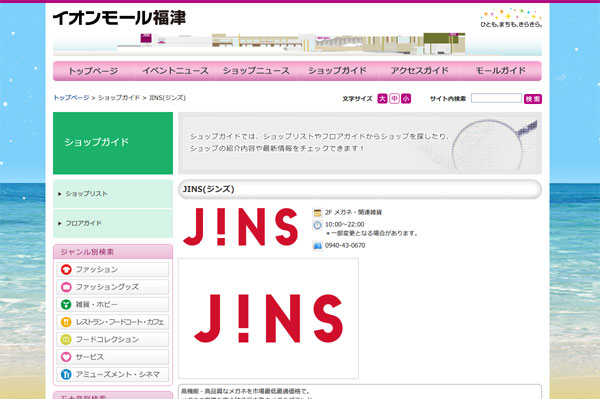
Task: Open the イベントニュース navigation tab
Action: pos(175,71)
